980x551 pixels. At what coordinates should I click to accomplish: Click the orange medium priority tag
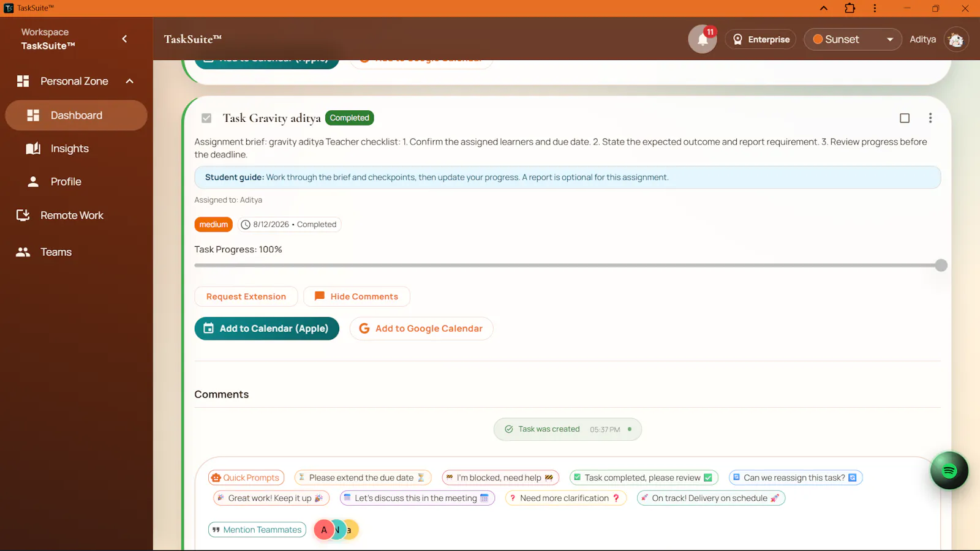[x=214, y=225]
